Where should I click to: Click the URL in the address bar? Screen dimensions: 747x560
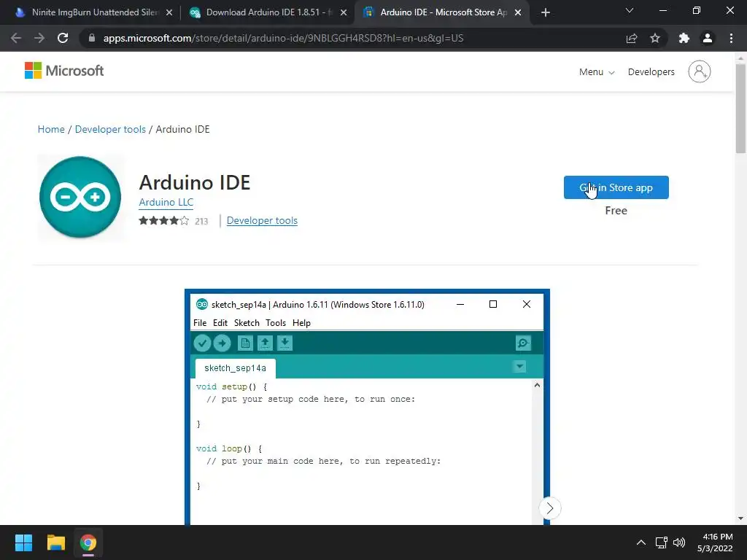point(283,38)
